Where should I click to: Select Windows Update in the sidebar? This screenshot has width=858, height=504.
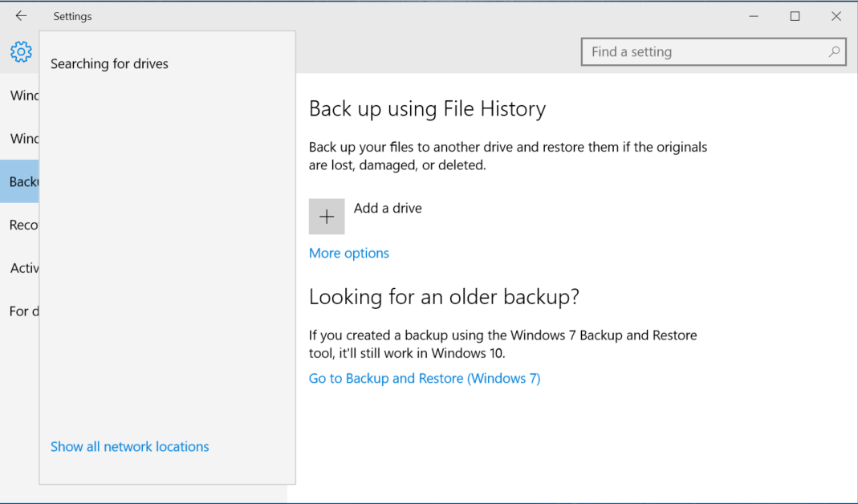point(20,95)
